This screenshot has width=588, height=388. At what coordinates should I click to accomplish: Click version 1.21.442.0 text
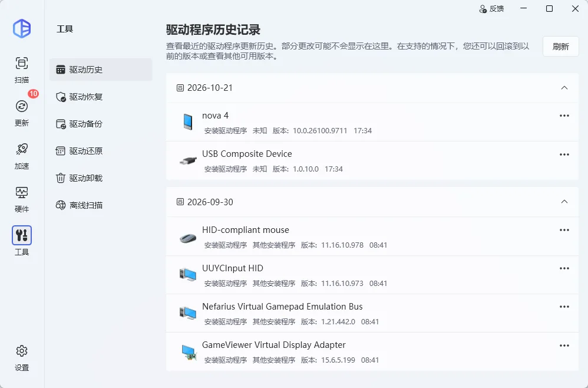[x=338, y=322]
